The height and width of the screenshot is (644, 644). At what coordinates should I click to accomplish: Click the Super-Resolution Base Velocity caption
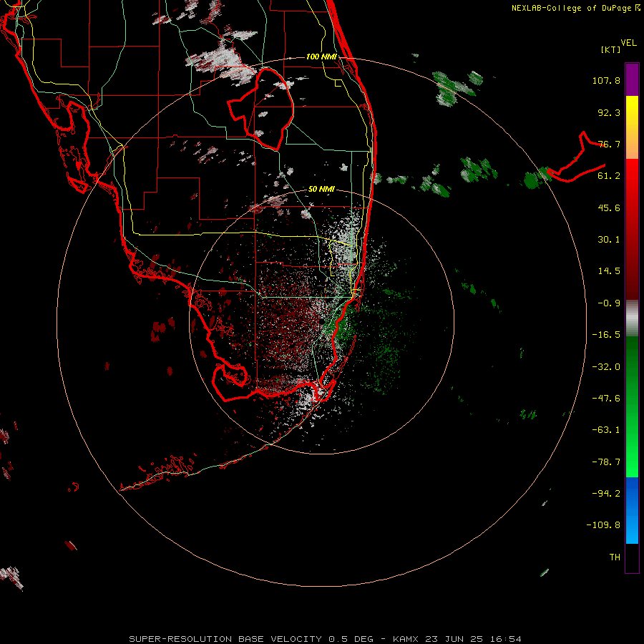326,639
